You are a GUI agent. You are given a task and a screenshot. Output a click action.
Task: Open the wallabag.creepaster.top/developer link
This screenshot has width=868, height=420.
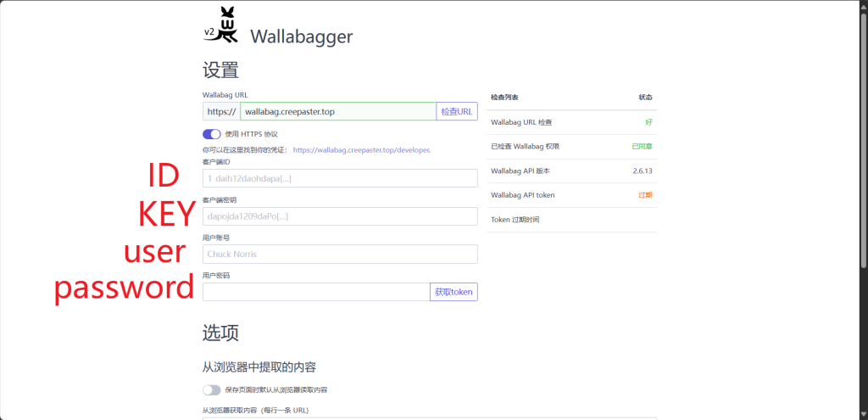(362, 150)
